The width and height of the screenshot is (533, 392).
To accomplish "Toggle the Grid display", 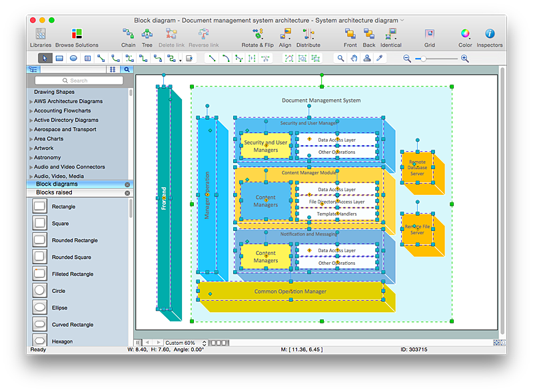I will [x=429, y=38].
